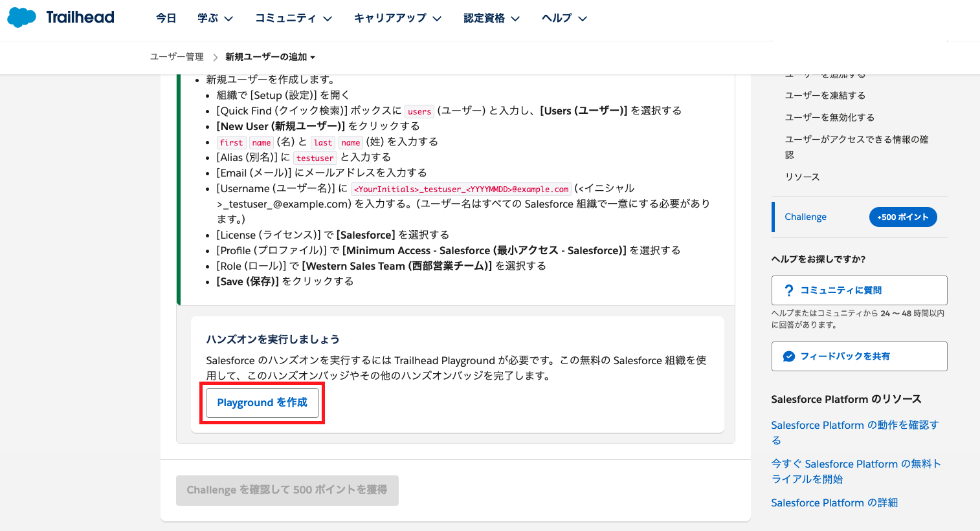Click the フィードバックを共有 button
Screen dimensions: 980x531
click(x=859, y=356)
